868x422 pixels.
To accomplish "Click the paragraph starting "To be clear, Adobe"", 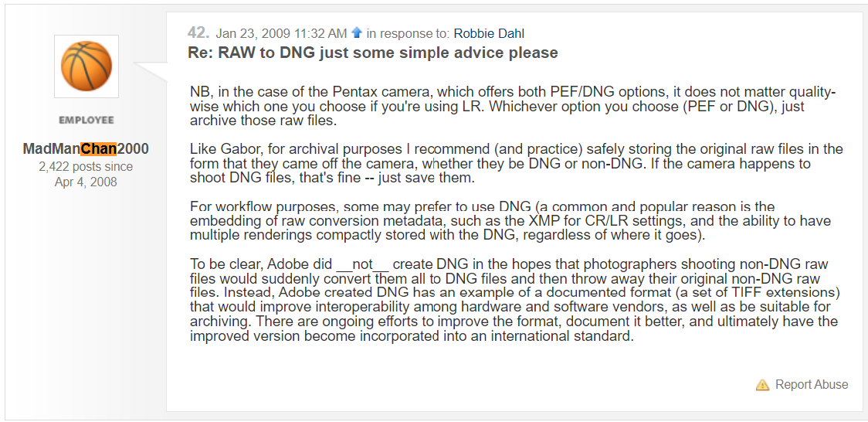I will pos(514,301).
